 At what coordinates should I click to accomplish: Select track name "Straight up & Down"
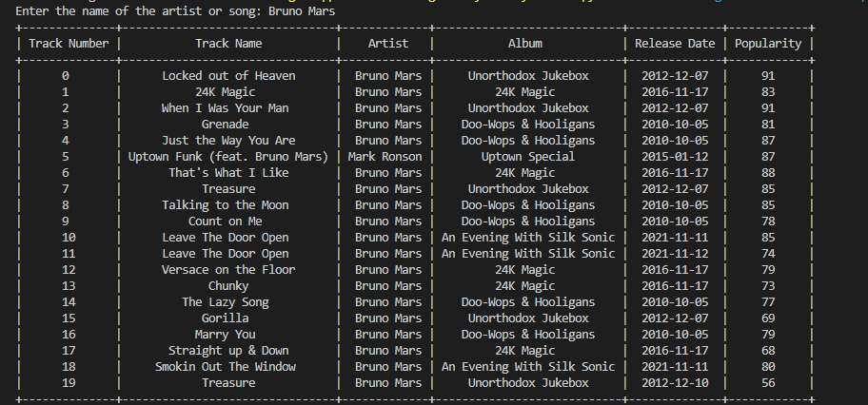(228, 350)
